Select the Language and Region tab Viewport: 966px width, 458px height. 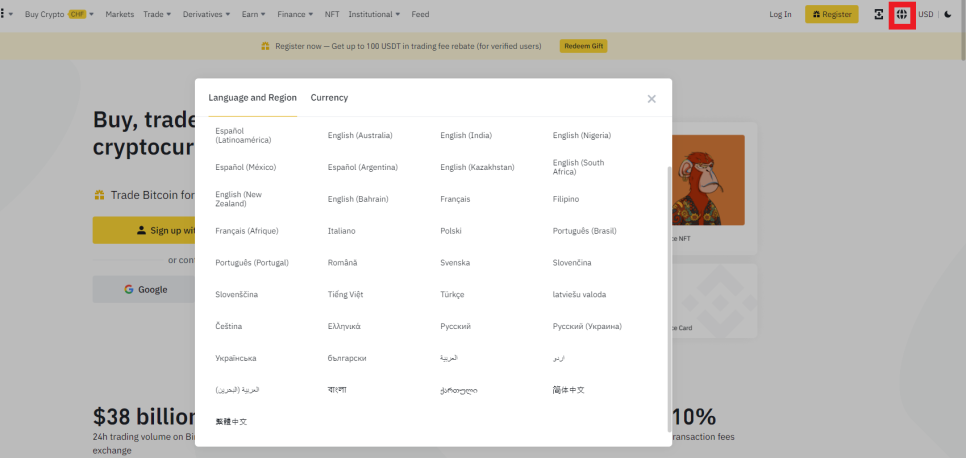(253, 97)
